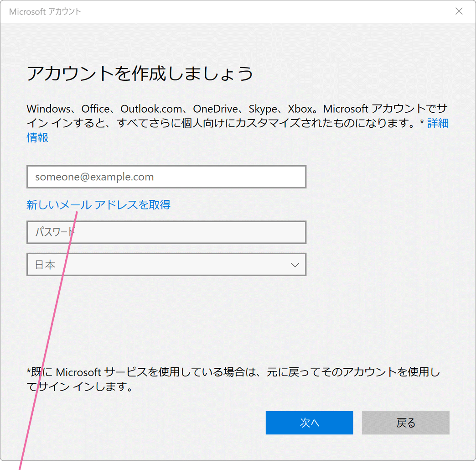The image size is (476, 470).
Task: Click the gray 戻る button
Action: coord(406,423)
